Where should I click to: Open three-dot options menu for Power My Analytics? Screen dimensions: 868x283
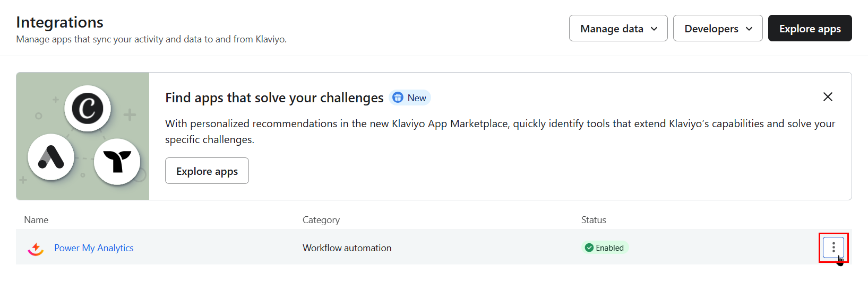click(833, 247)
